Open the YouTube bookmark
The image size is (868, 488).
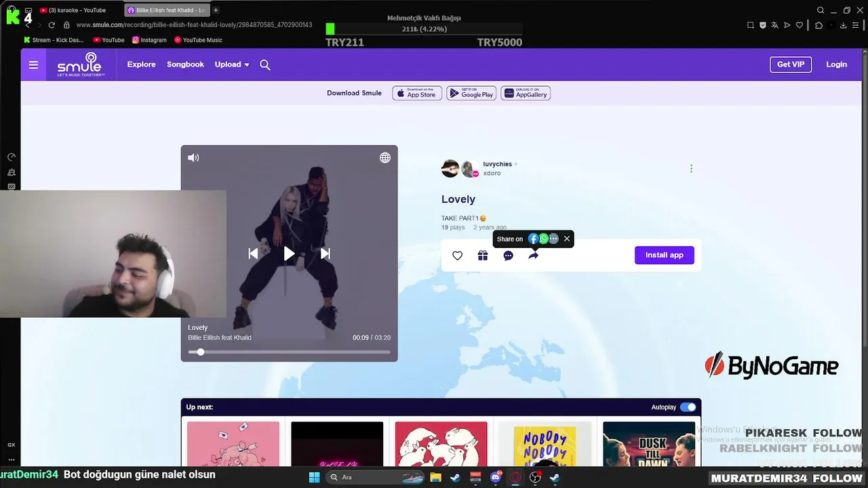(x=108, y=40)
